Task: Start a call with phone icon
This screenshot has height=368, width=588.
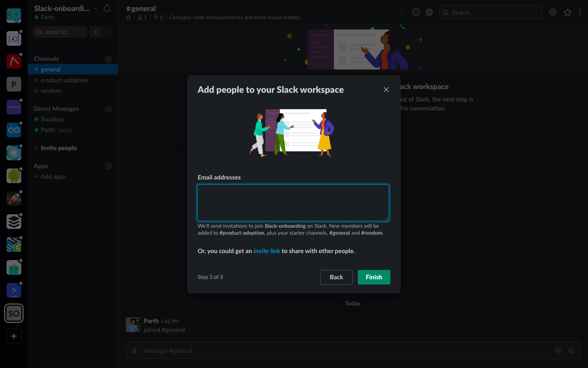Action: click(x=403, y=12)
